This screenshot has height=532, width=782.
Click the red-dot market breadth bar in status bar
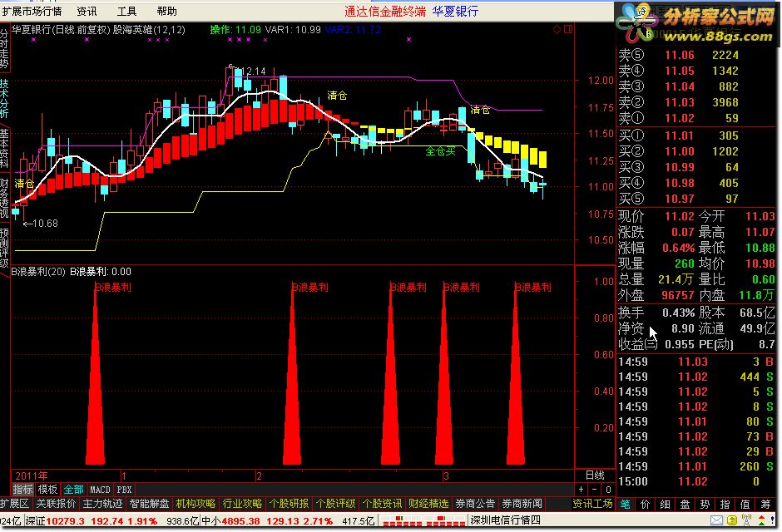point(423,521)
